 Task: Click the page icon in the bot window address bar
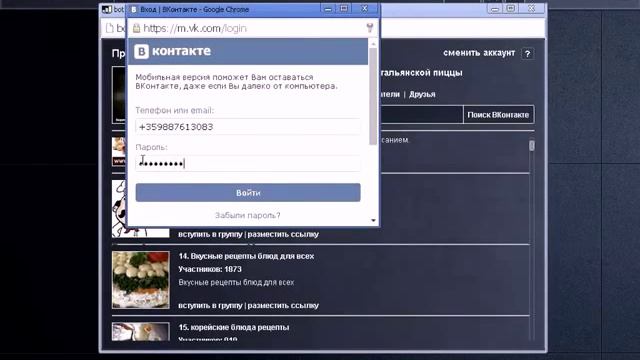click(x=109, y=28)
